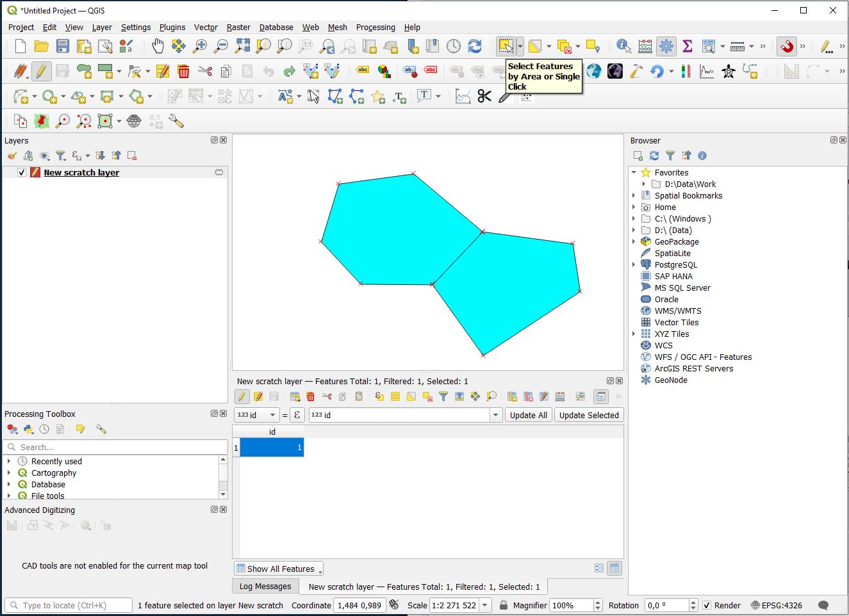Click the Show All Features button
The image size is (849, 616).
[x=279, y=569]
